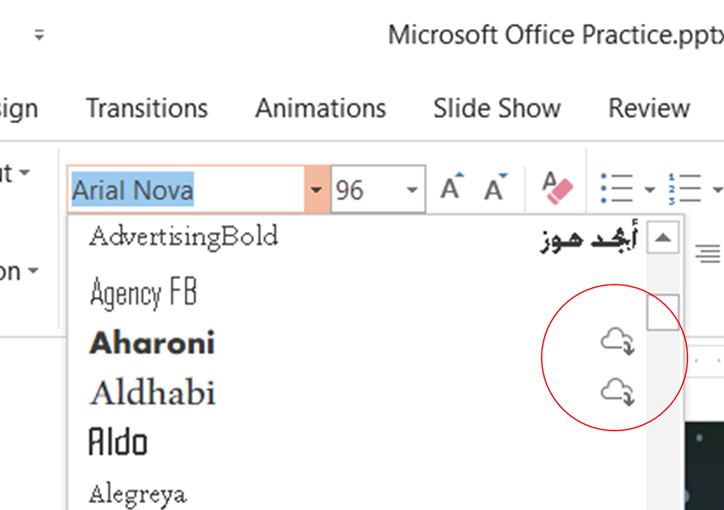Open the Animations tab
The width and height of the screenshot is (724, 510).
320,108
